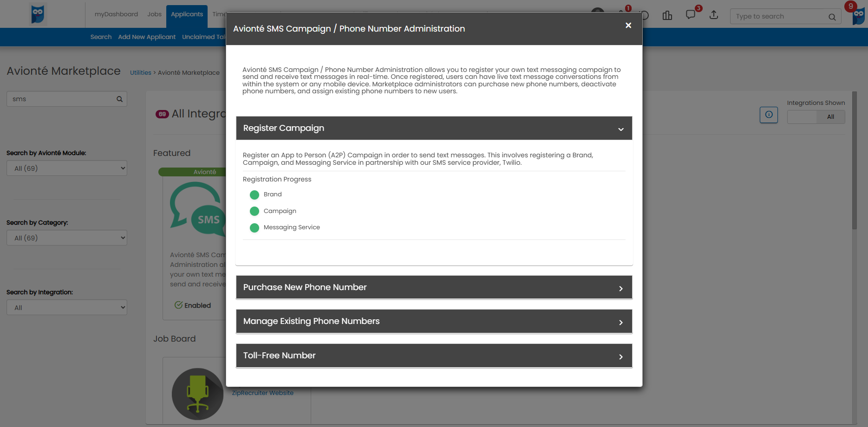Image resolution: width=868 pixels, height=427 pixels.
Task: Open the chat messages icon
Action: pyautogui.click(x=691, y=15)
